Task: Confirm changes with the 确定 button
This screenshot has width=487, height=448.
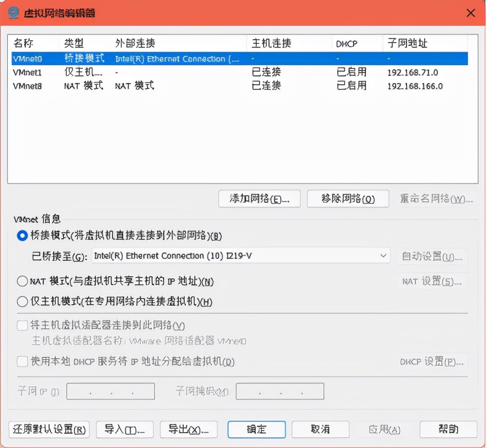Action: pyautogui.click(x=256, y=429)
